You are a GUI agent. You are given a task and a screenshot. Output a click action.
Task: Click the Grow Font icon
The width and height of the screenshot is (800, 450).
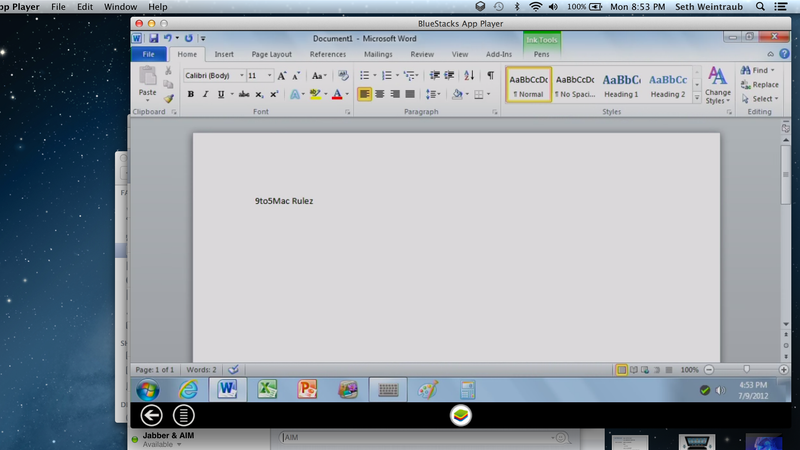[x=282, y=76]
